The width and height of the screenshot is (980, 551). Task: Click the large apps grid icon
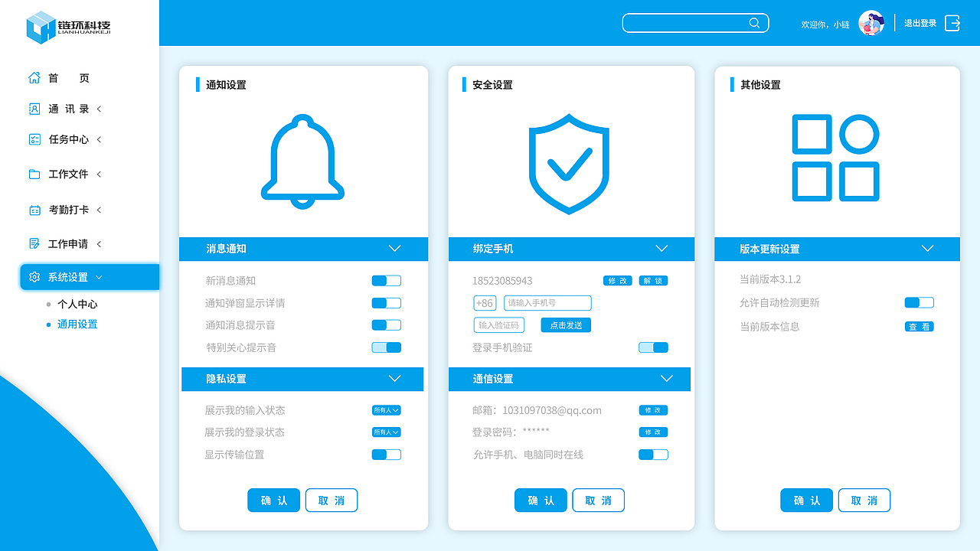(x=835, y=158)
